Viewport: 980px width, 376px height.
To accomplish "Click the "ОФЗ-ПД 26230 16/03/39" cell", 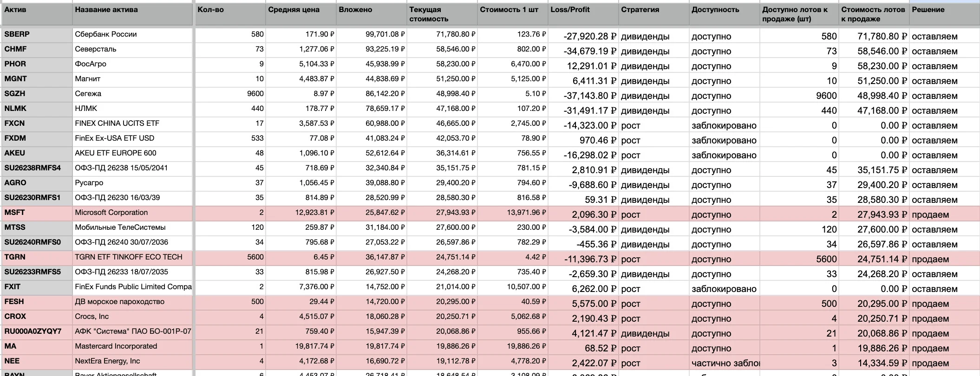I will 132,198.
